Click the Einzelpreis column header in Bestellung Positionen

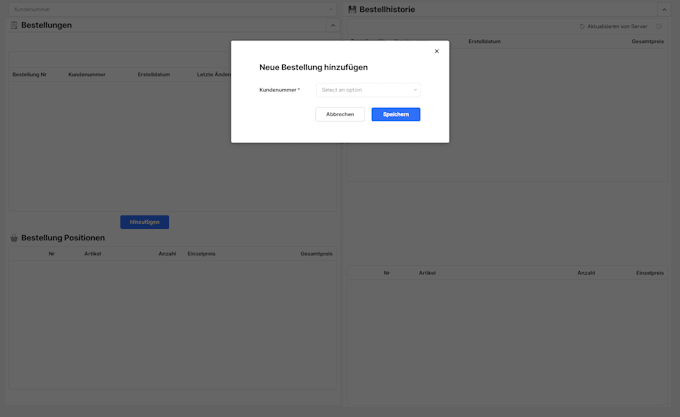pyautogui.click(x=201, y=254)
